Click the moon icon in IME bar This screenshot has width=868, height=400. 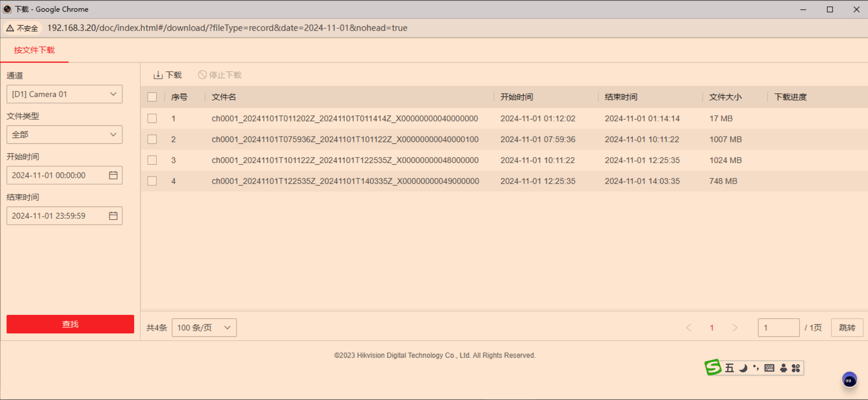tap(743, 368)
